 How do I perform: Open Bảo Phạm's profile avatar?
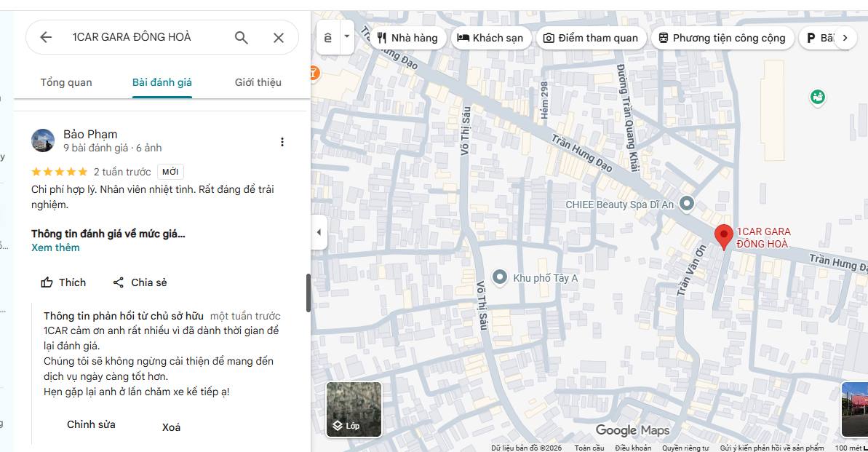(43, 140)
